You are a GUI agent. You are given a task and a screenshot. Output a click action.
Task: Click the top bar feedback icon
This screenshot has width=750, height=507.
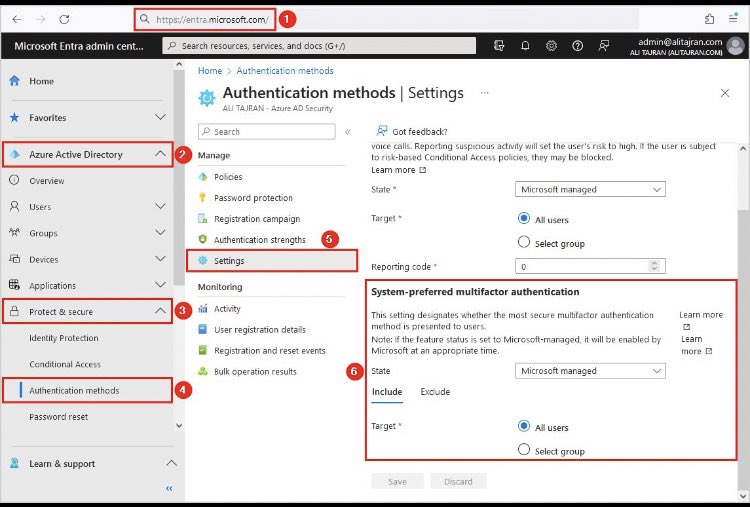click(604, 45)
